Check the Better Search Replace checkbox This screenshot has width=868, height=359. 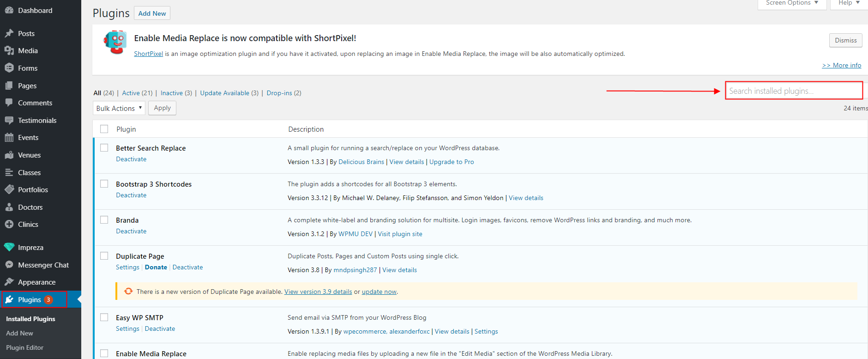tap(104, 148)
